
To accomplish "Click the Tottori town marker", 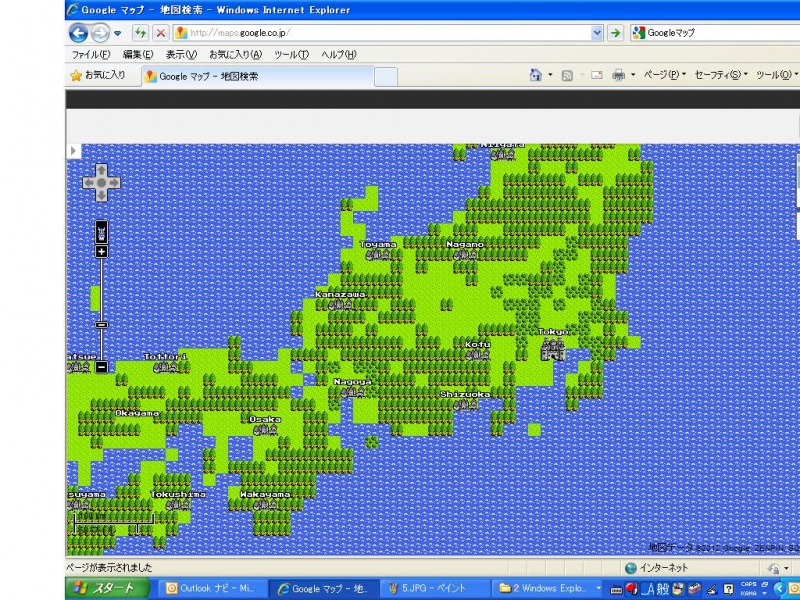I will [x=165, y=367].
